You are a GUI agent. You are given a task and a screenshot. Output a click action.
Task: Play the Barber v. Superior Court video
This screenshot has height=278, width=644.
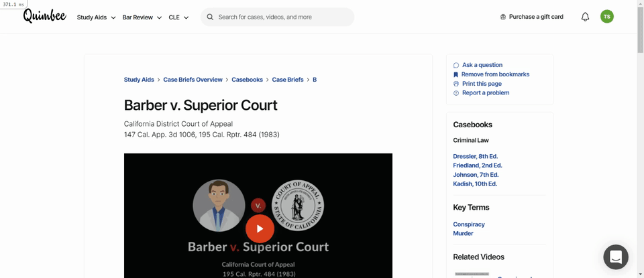[260, 228]
